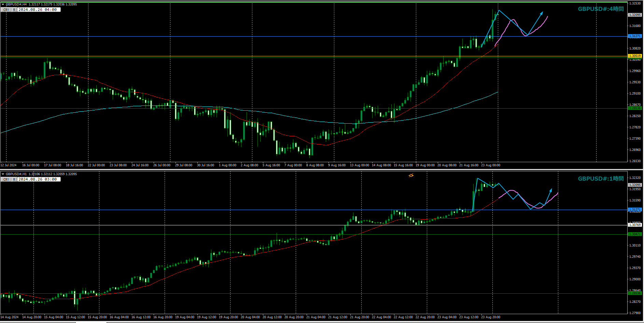The image size is (644, 323).
Task: Click the green 1.30471 price tag on H1
Action: pyautogui.click(x=635, y=234)
